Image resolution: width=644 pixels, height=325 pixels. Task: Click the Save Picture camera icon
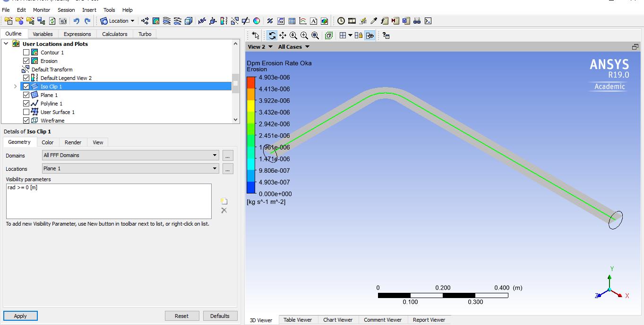coord(63,21)
